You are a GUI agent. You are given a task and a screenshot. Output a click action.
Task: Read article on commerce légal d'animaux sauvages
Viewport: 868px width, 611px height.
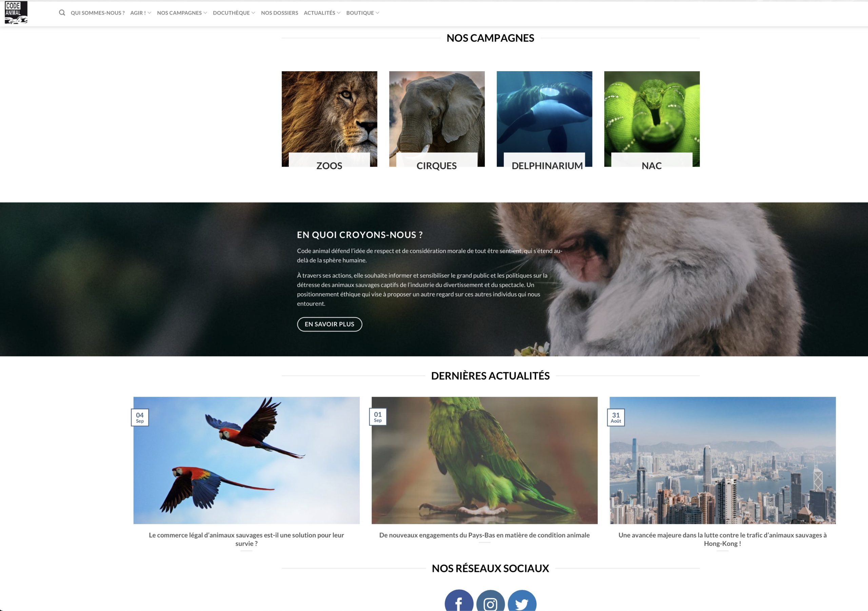coord(246,539)
